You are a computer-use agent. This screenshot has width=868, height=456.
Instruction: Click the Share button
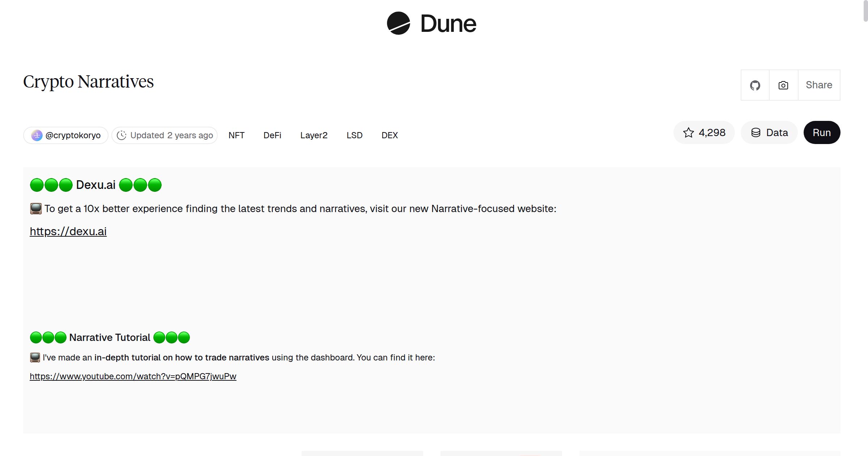(x=818, y=85)
